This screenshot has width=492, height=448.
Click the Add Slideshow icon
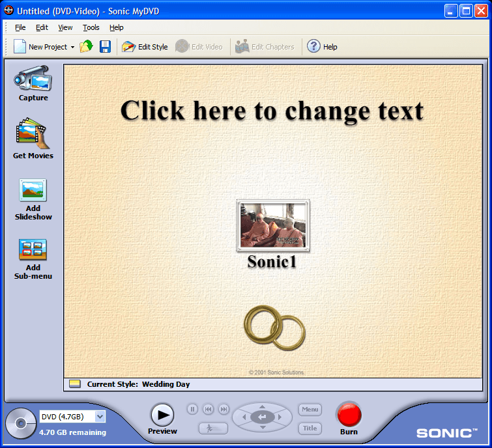coord(33,190)
